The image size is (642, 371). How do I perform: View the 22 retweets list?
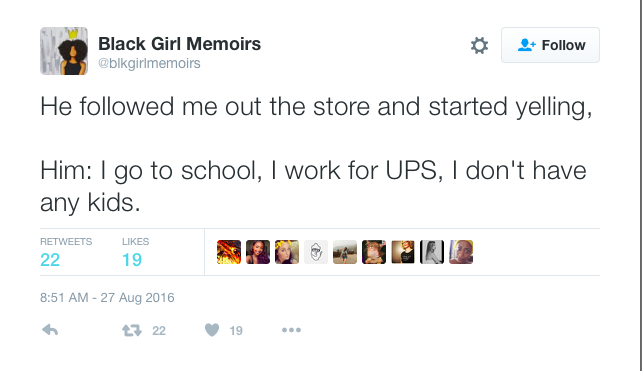66,253
